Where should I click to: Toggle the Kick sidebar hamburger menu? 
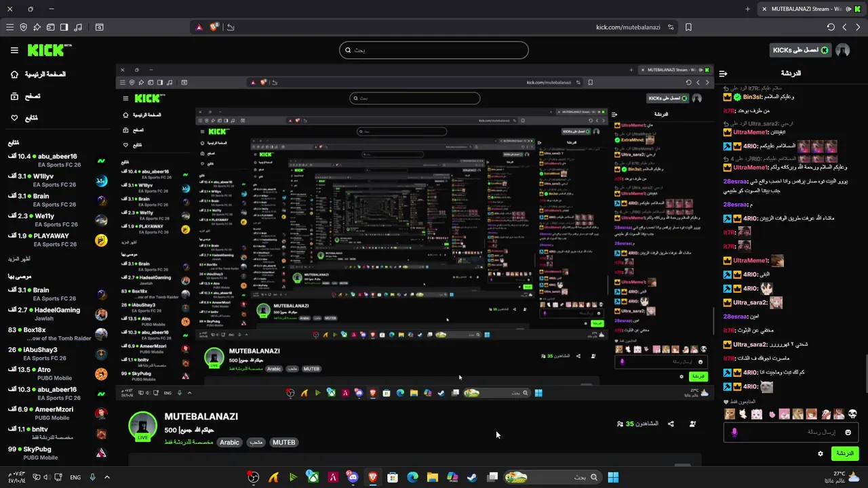tap(14, 50)
